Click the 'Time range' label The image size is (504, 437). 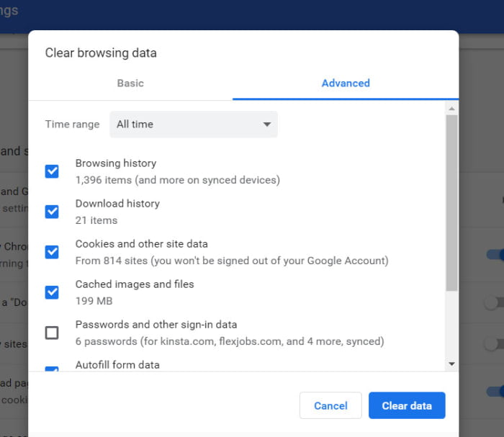[72, 125]
